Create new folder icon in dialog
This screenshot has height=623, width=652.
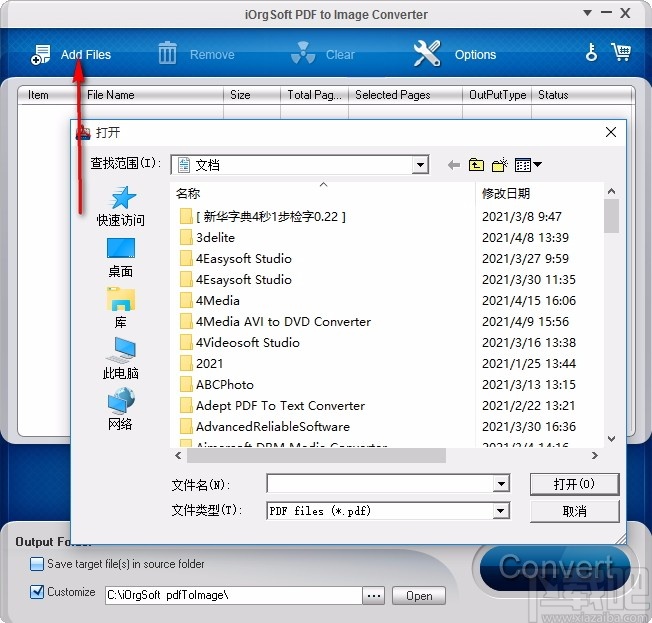(x=499, y=165)
